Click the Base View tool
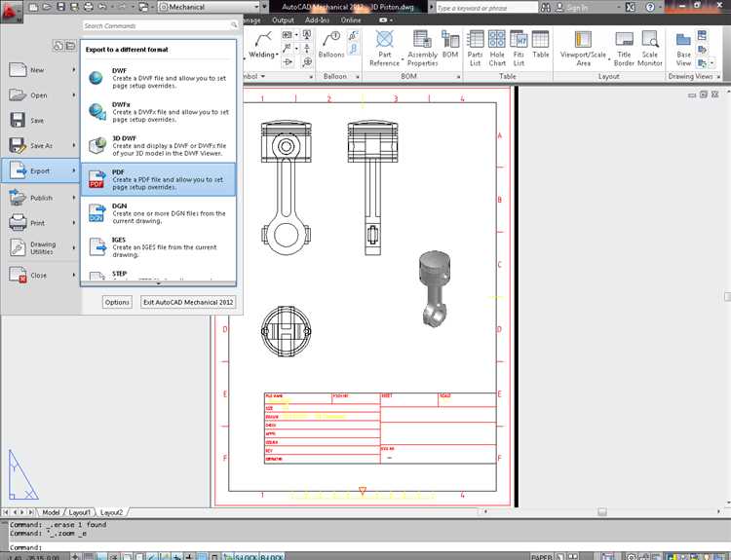The image size is (731, 560). [683, 48]
